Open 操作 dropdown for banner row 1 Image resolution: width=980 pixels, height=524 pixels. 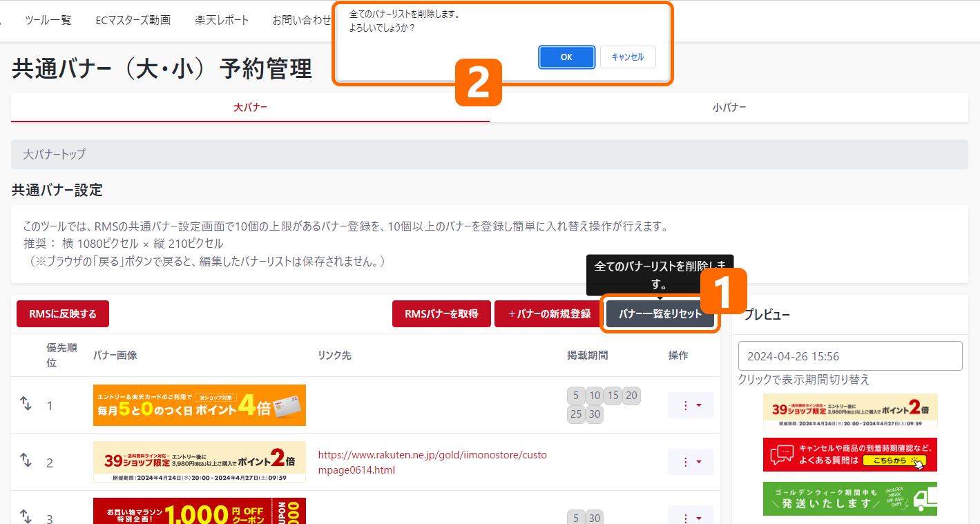click(x=691, y=405)
